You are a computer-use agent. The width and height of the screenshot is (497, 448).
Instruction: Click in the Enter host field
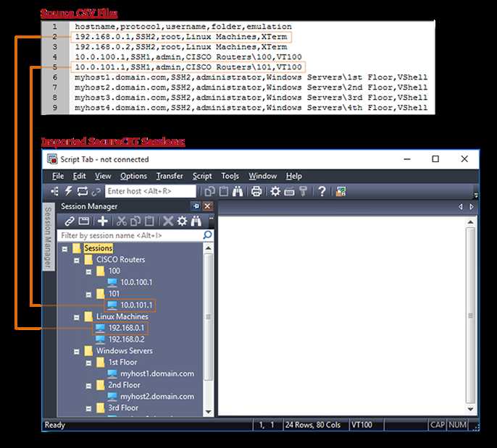click(151, 191)
